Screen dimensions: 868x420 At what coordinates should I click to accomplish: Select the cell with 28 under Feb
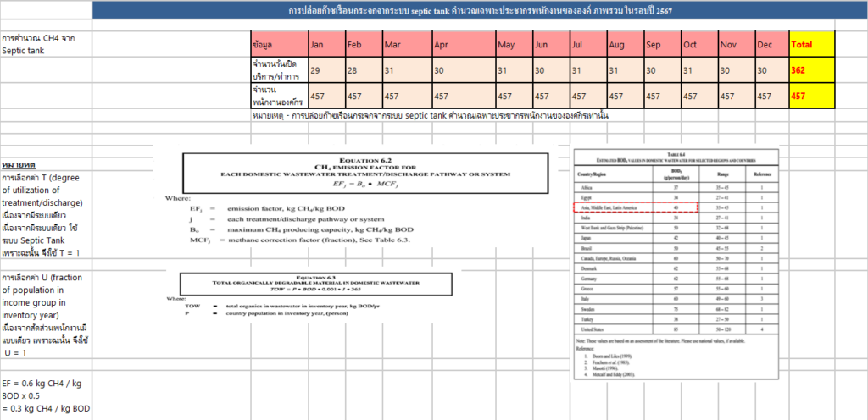pyautogui.click(x=362, y=70)
